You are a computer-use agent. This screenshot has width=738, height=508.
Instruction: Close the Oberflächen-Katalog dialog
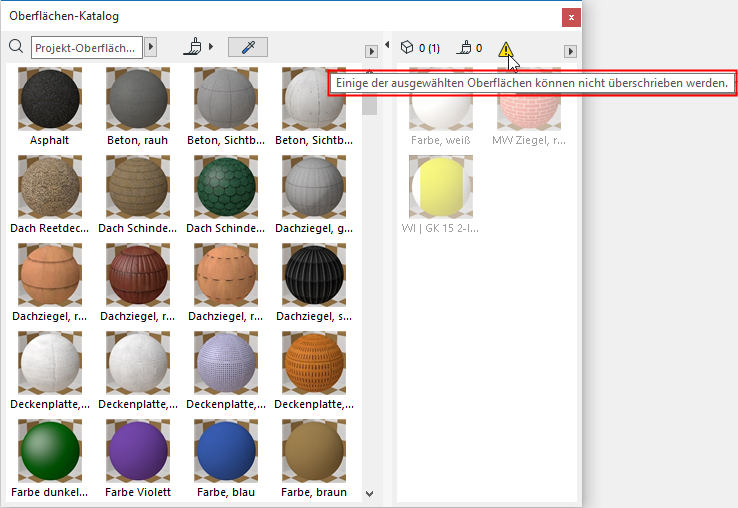tap(571, 17)
